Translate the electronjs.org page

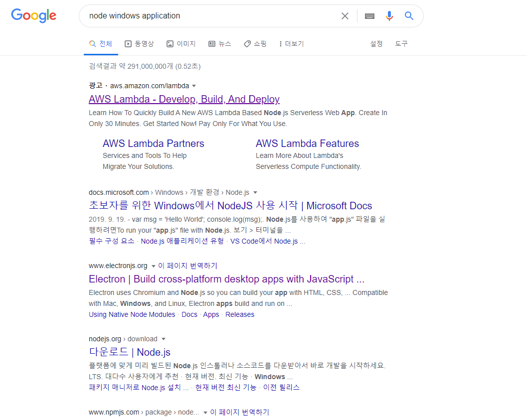[x=187, y=266]
